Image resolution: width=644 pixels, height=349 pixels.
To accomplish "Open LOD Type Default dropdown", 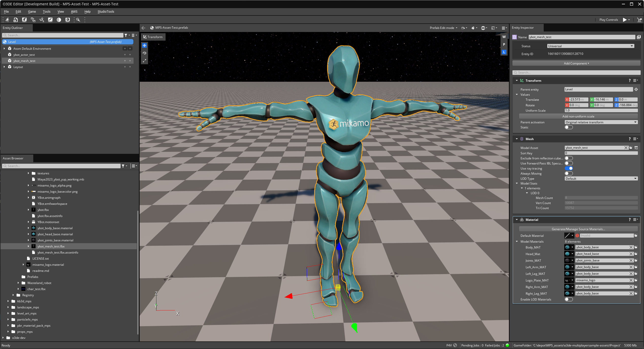I will (x=601, y=179).
